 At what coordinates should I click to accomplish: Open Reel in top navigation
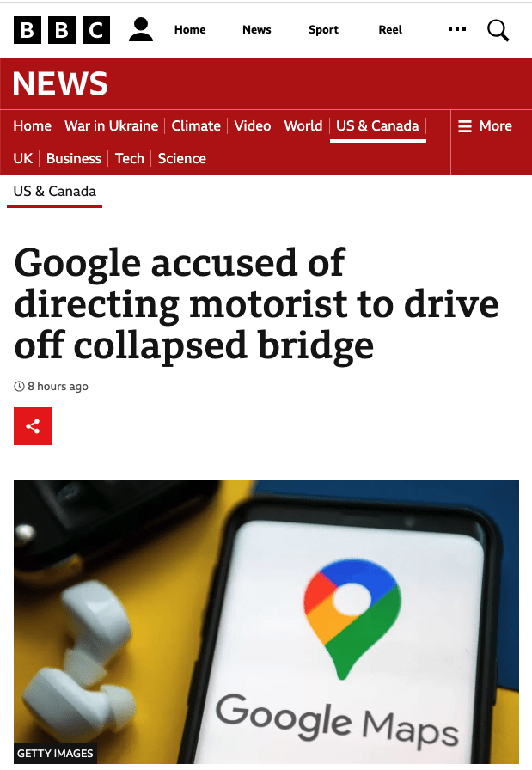click(x=390, y=30)
